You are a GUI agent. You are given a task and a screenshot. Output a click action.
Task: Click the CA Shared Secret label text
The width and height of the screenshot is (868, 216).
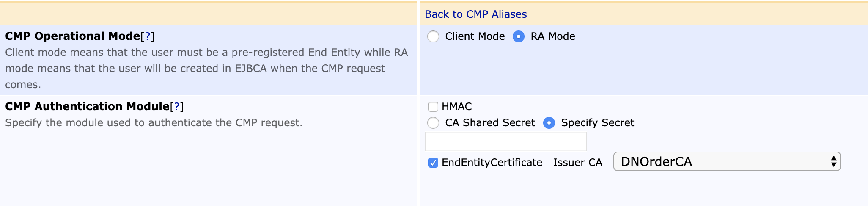point(490,123)
